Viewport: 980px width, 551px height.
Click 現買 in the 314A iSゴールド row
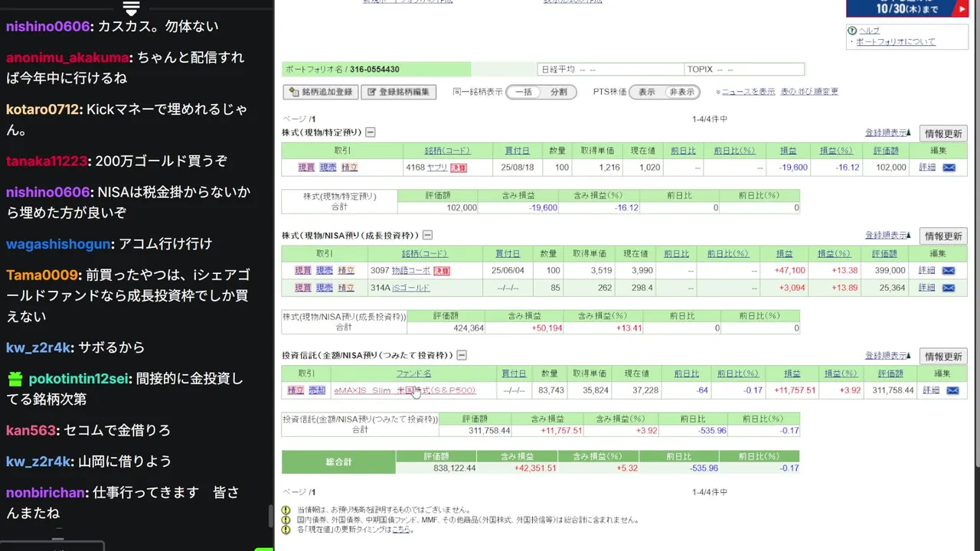(303, 288)
